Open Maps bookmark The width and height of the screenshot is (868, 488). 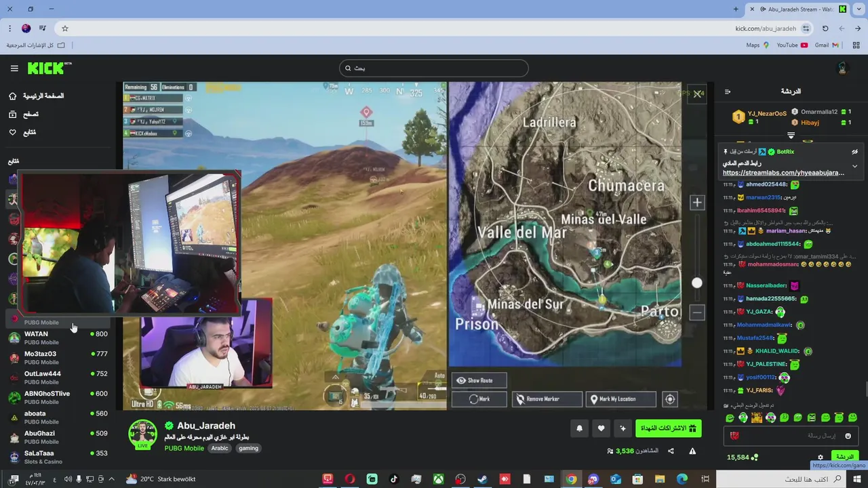tap(757, 45)
